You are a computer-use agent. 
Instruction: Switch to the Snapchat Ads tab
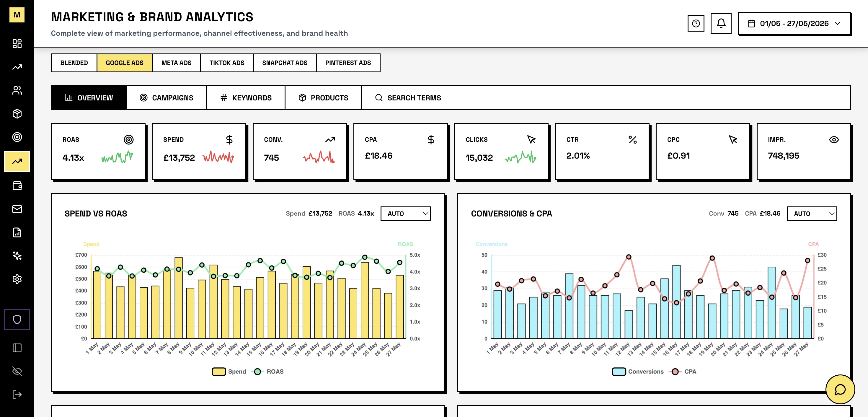tap(285, 63)
